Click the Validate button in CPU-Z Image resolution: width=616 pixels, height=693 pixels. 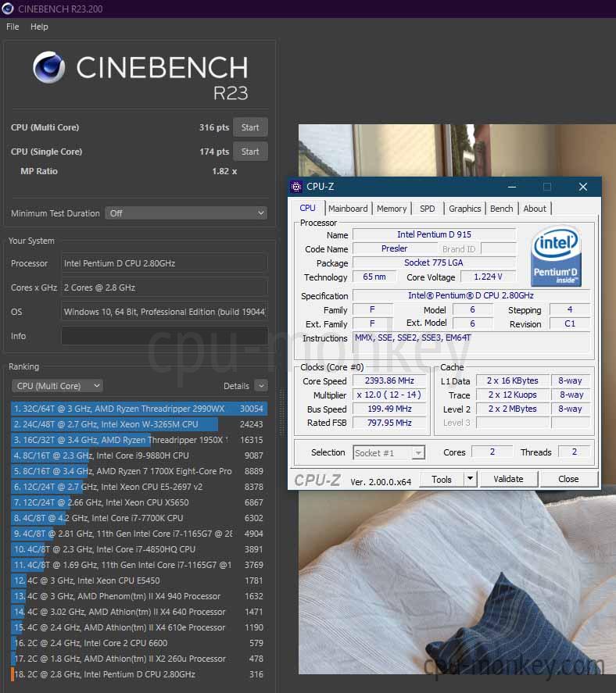point(509,479)
